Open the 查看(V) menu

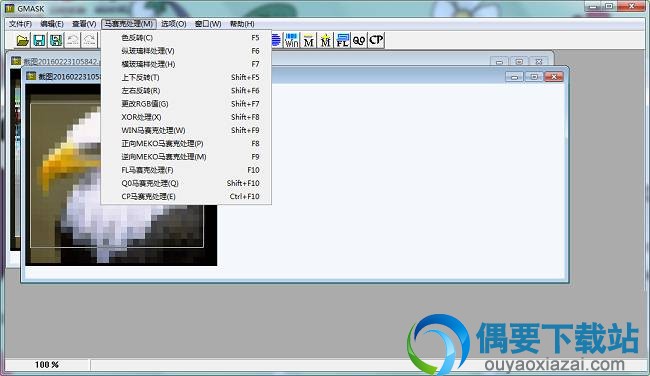pyautogui.click(x=84, y=24)
